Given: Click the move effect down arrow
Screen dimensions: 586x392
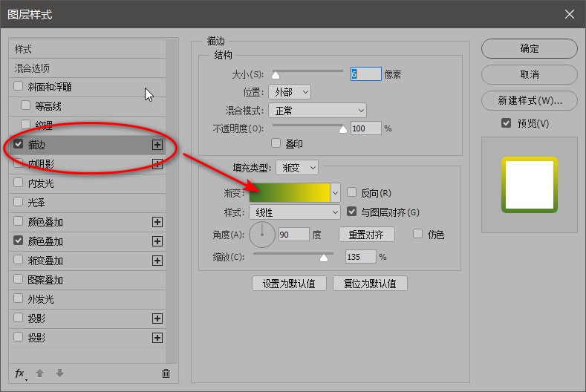Looking at the screenshot, I should pyautogui.click(x=60, y=373).
